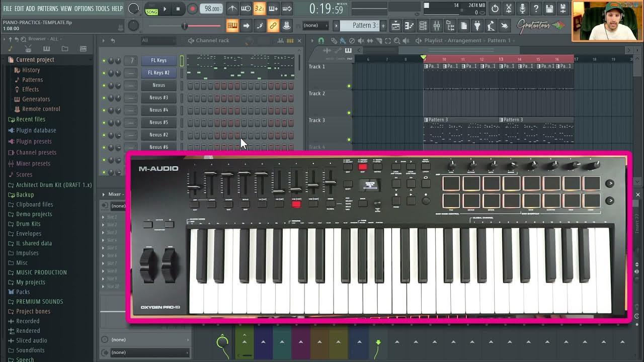Select the Nexus #3 channel button
The image size is (644, 362).
158,98
